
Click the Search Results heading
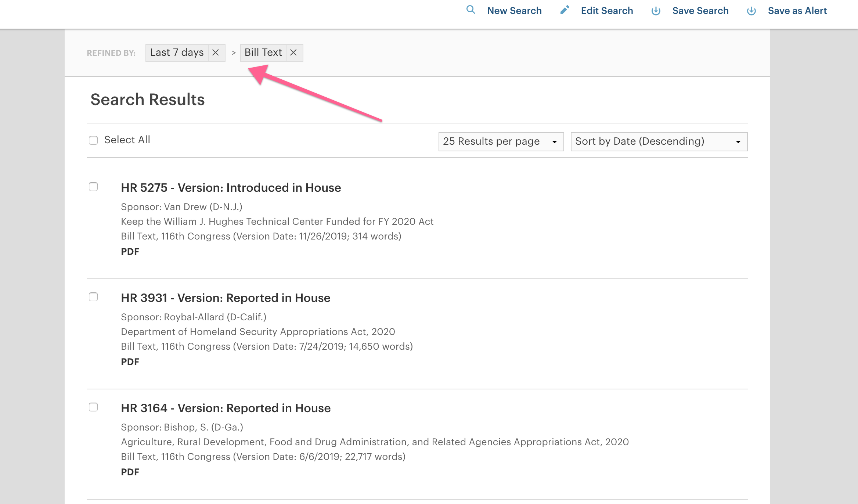(148, 100)
